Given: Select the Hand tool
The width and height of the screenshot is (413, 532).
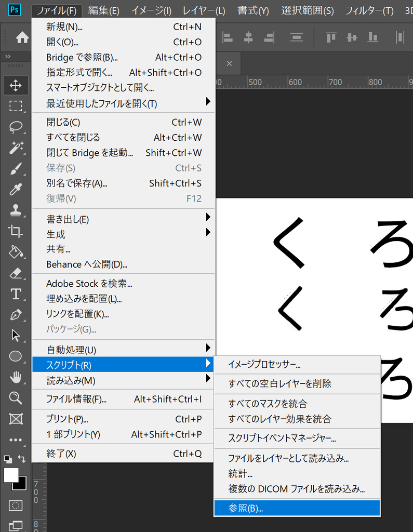Looking at the screenshot, I should (x=16, y=377).
